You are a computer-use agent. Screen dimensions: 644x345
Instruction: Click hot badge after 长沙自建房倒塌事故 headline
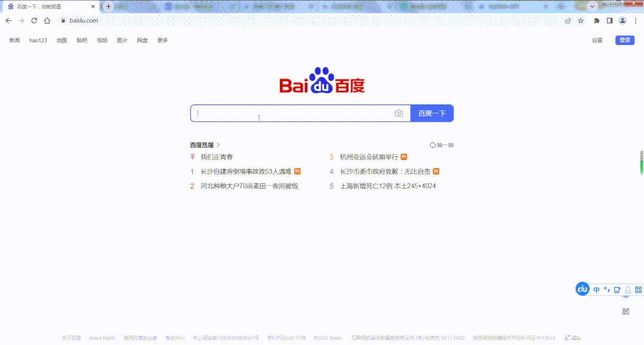297,171
